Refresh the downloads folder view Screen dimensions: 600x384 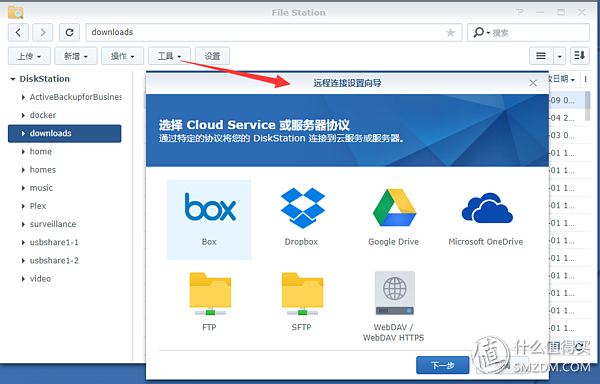pos(69,33)
